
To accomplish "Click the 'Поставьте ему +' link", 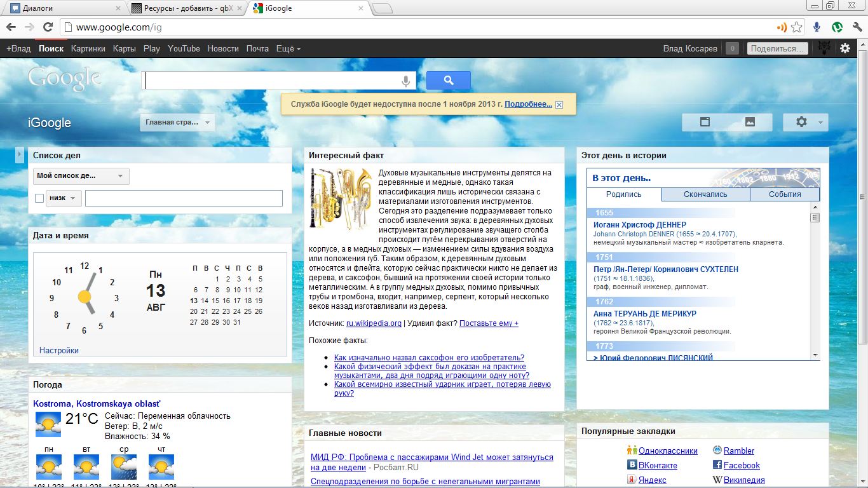I will pos(489,323).
